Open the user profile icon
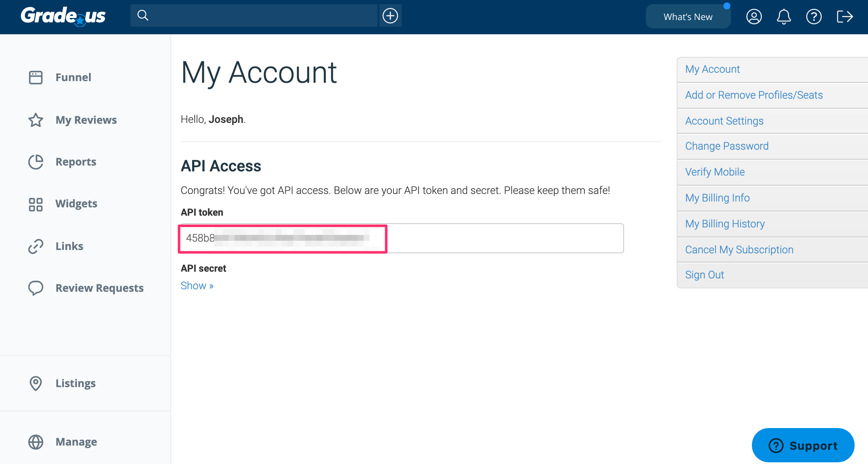This screenshot has height=464, width=868. tap(754, 17)
